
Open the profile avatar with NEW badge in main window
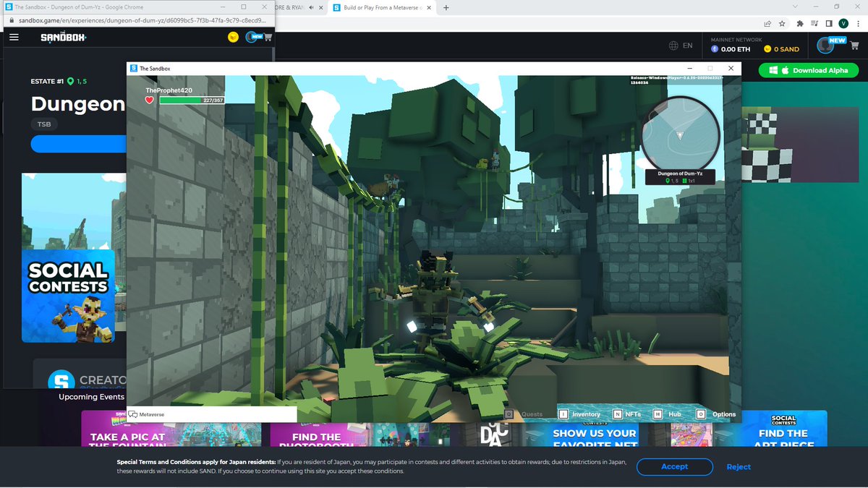(x=827, y=45)
